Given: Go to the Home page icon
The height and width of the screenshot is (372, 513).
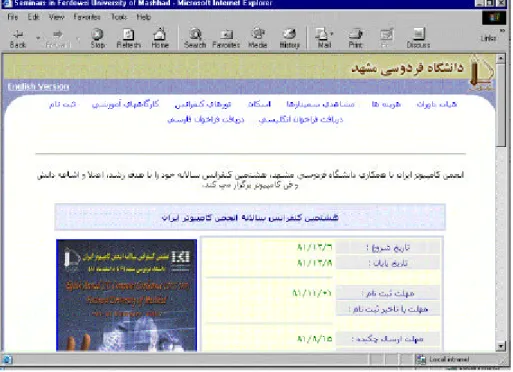Looking at the screenshot, I should (x=160, y=38).
